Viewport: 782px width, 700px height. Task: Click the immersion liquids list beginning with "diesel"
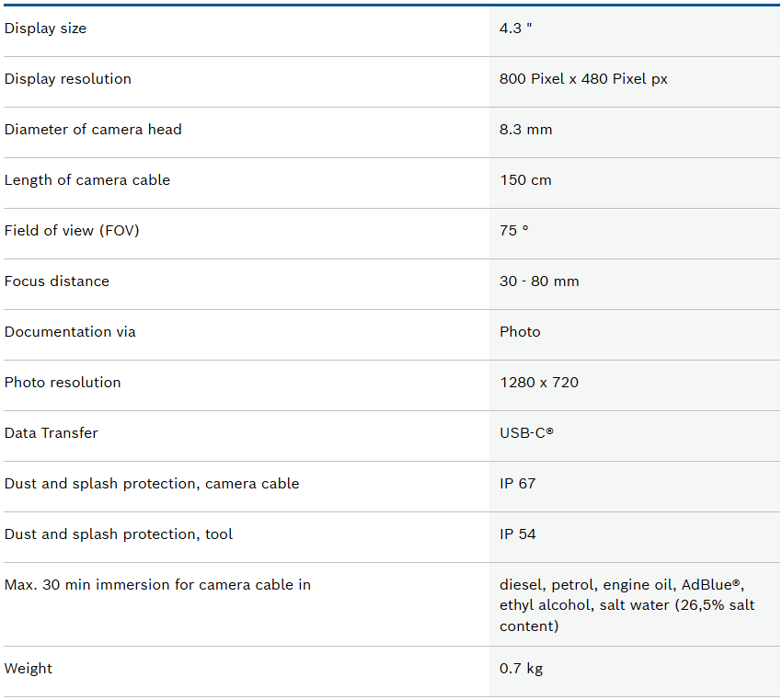coord(626,605)
